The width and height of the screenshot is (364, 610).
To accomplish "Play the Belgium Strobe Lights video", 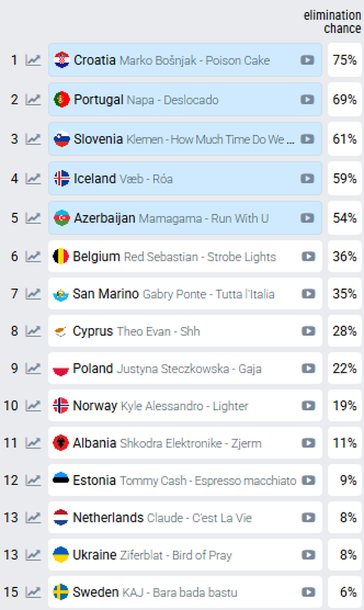I will pos(308,256).
